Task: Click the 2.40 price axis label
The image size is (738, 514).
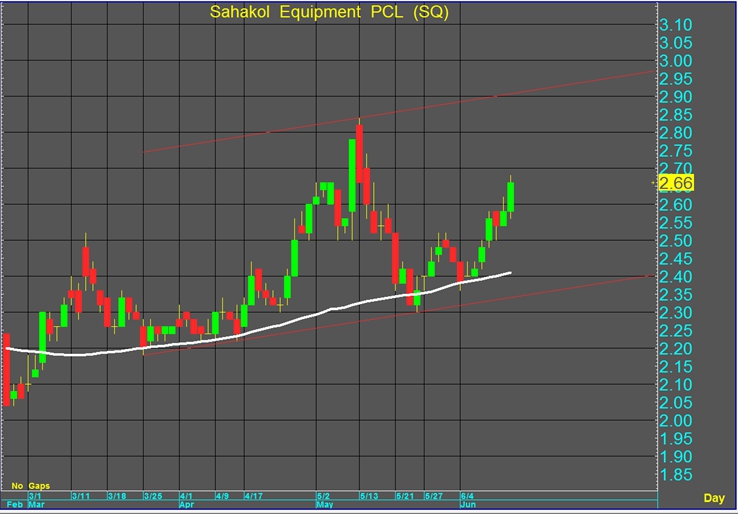Action: pyautogui.click(x=676, y=277)
